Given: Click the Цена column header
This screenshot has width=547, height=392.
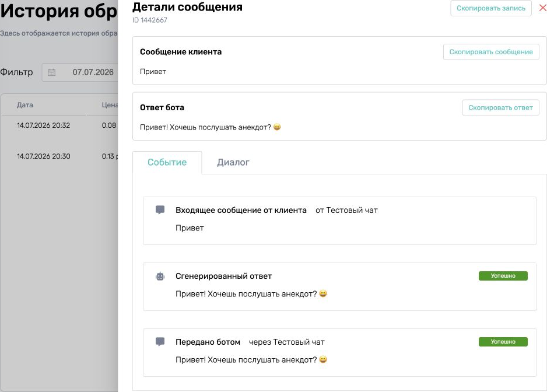Looking at the screenshot, I should pyautogui.click(x=110, y=105).
